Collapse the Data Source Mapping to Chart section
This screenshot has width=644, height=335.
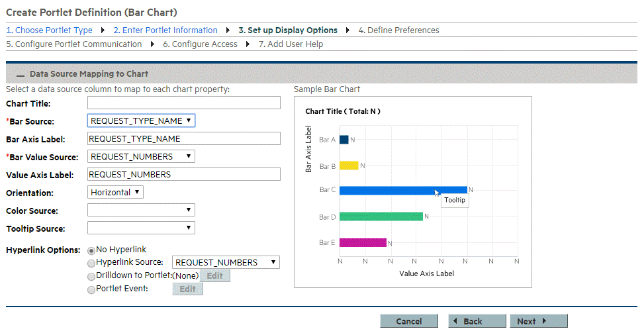[x=21, y=75]
